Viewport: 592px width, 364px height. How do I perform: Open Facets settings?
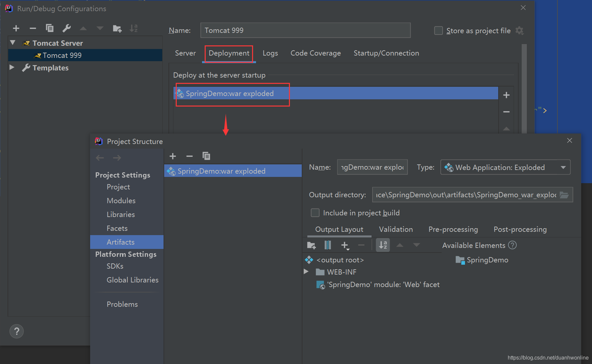tap(117, 228)
